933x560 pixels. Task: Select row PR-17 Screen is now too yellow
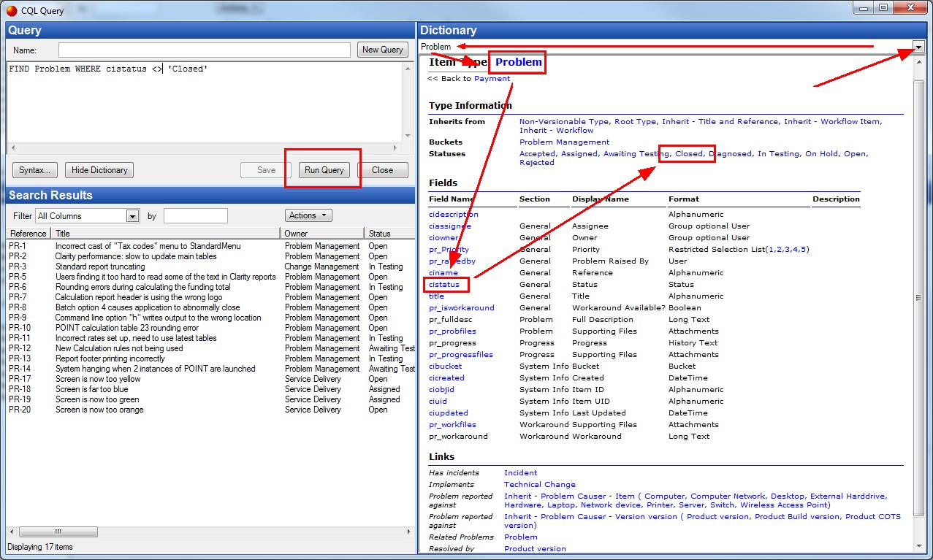click(x=210, y=379)
